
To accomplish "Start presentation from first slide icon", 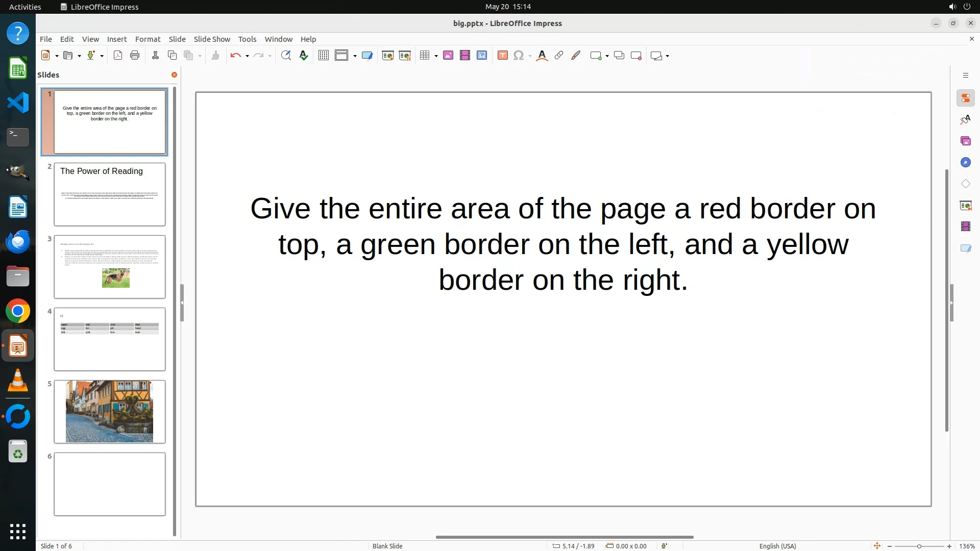I will point(388,56).
